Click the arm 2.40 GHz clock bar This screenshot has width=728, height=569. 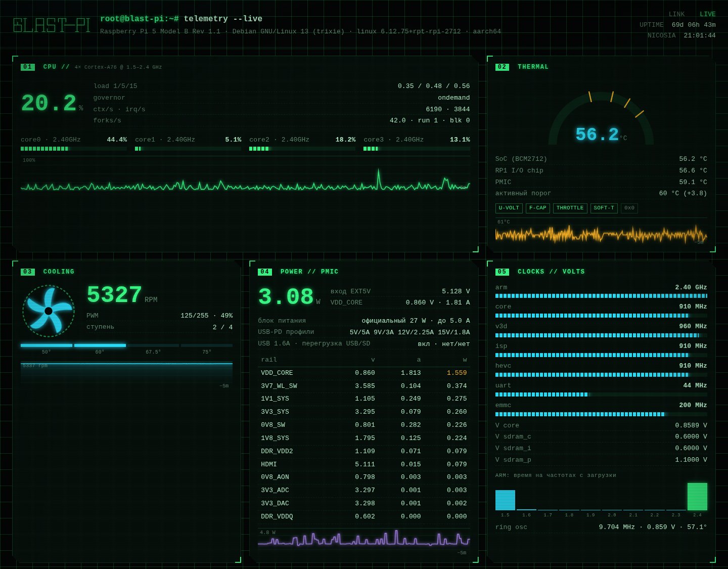[601, 296]
